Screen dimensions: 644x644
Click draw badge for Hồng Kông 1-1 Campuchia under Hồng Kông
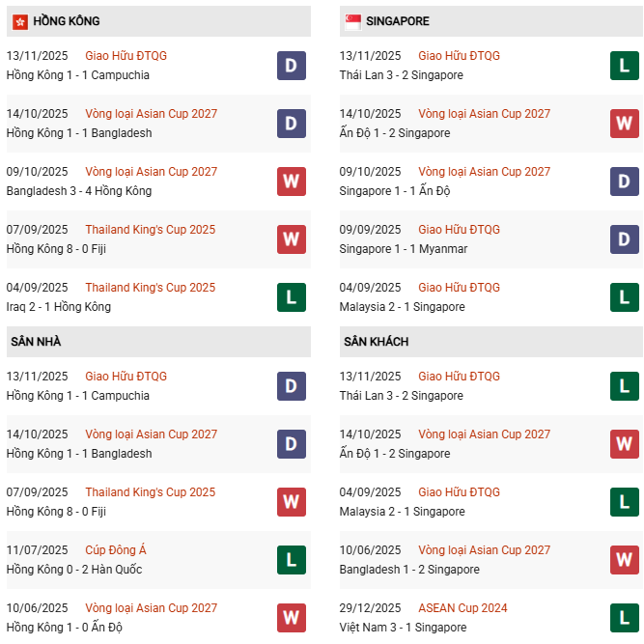pyautogui.click(x=291, y=66)
